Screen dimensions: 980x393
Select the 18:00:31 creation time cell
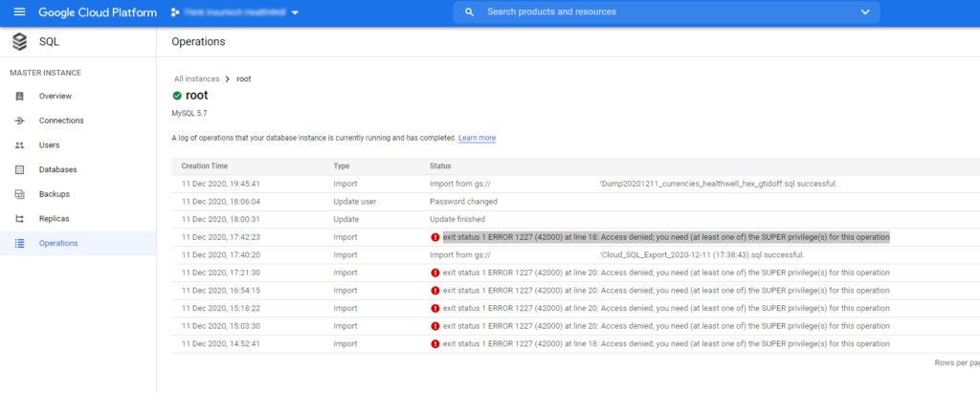(x=221, y=219)
